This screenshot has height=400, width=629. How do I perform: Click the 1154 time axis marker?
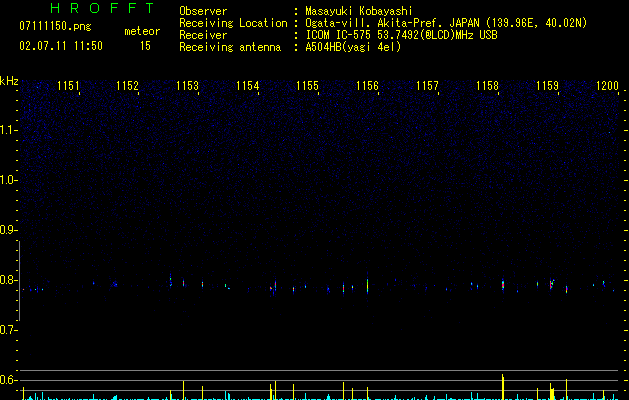248,86
